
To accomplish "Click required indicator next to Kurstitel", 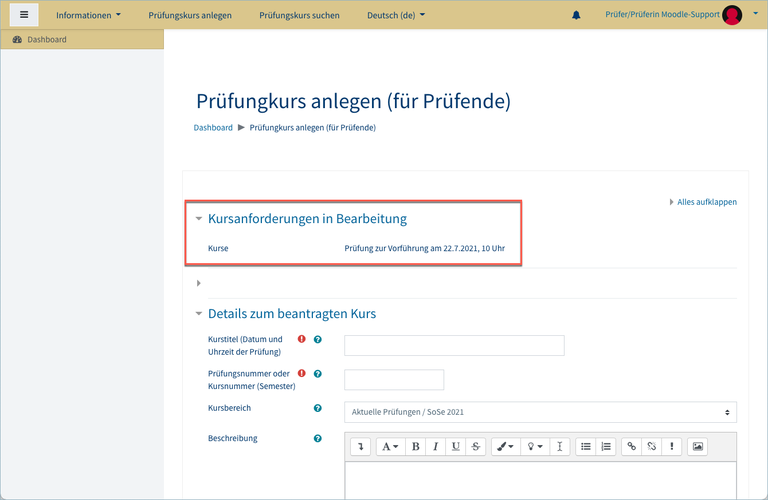I will pos(302,339).
